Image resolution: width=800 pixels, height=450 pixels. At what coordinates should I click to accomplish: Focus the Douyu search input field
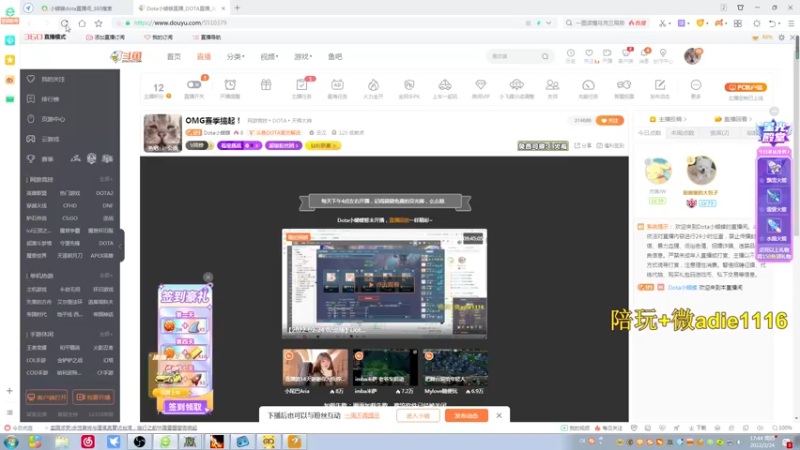pos(513,56)
